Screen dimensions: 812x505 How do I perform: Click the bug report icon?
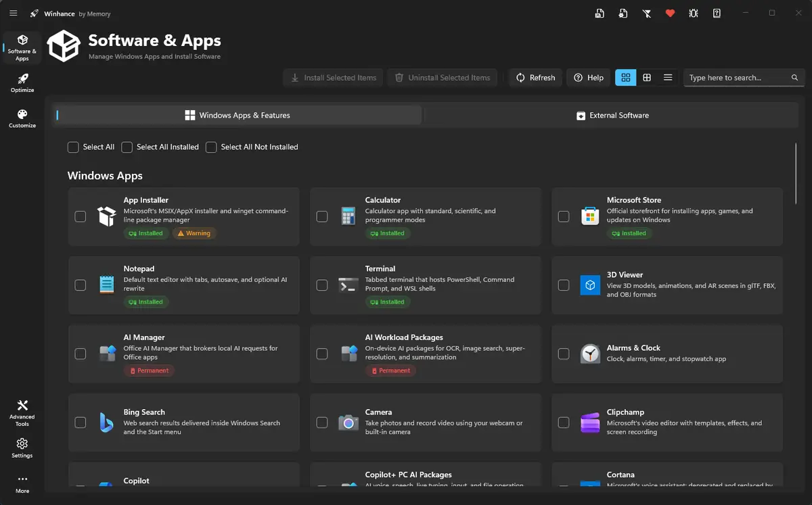[694, 13]
